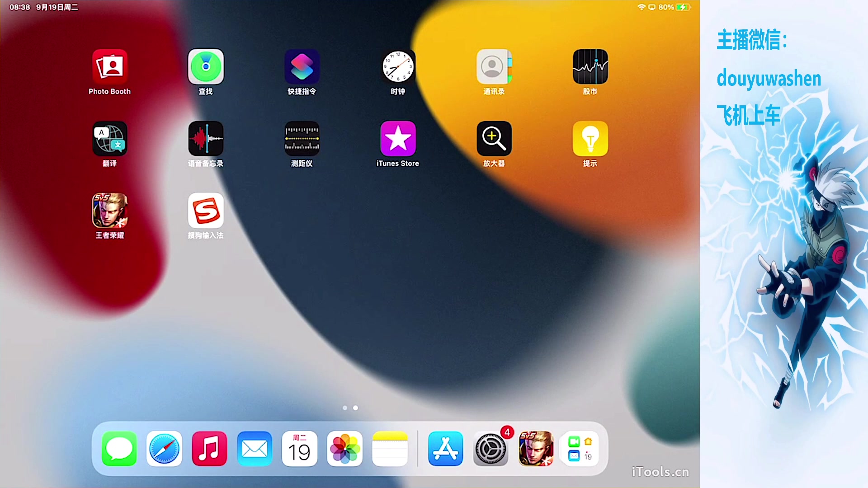Open the Translate (翻译) app
Screen dimensions: 868x488
(x=110, y=139)
